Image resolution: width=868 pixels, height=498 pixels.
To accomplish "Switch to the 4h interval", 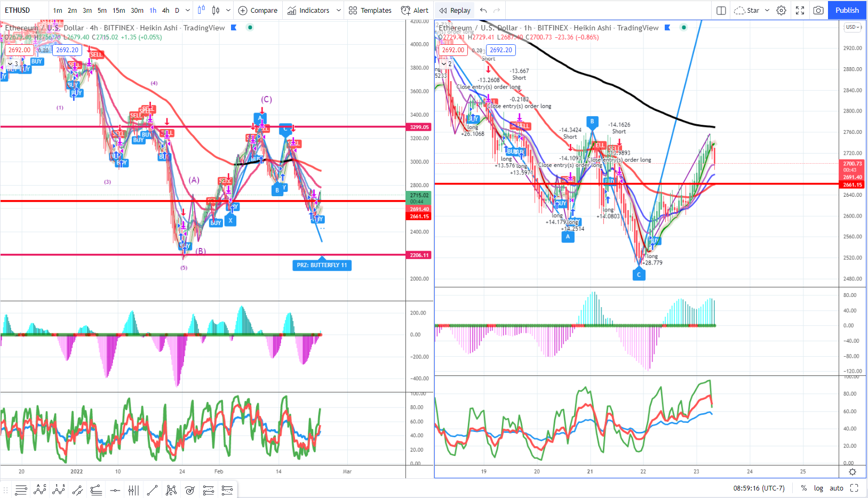I will coord(166,10).
